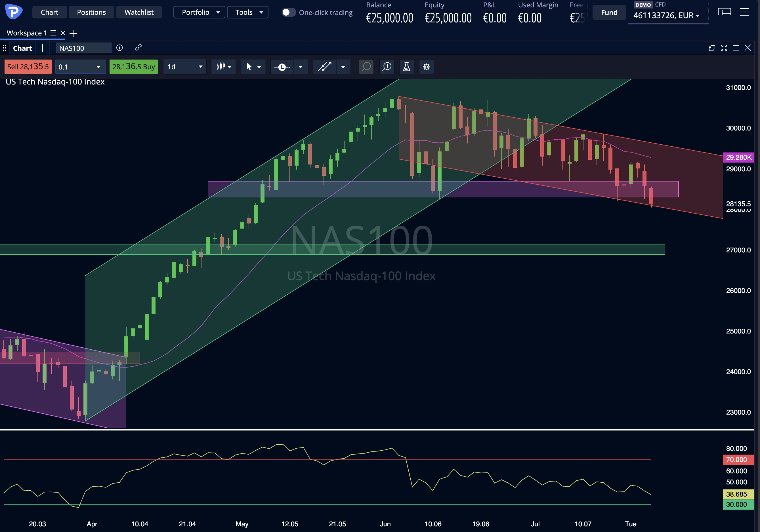Click the 28135.5 current price label
Image resolution: width=760 pixels, height=532 pixels.
pos(738,204)
